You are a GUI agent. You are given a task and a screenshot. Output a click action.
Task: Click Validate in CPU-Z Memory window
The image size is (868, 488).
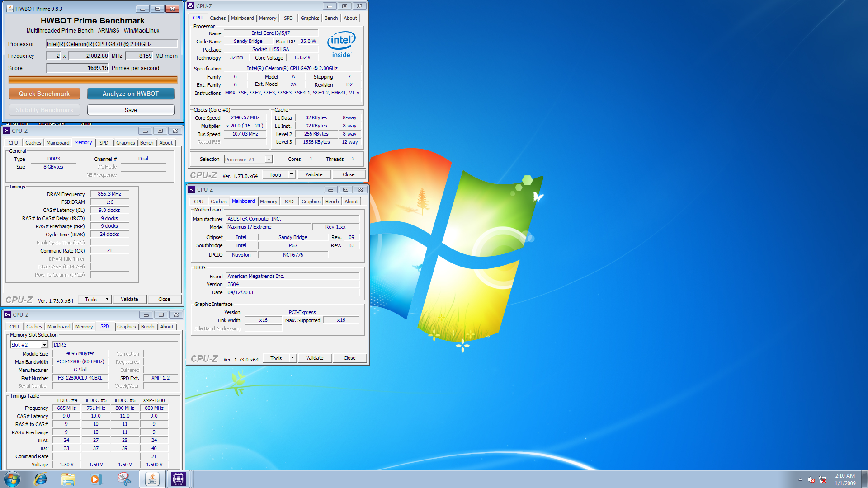129,299
